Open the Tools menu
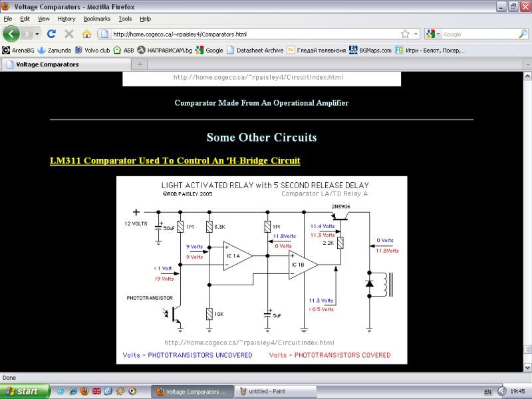The width and height of the screenshot is (532, 399). [125, 19]
